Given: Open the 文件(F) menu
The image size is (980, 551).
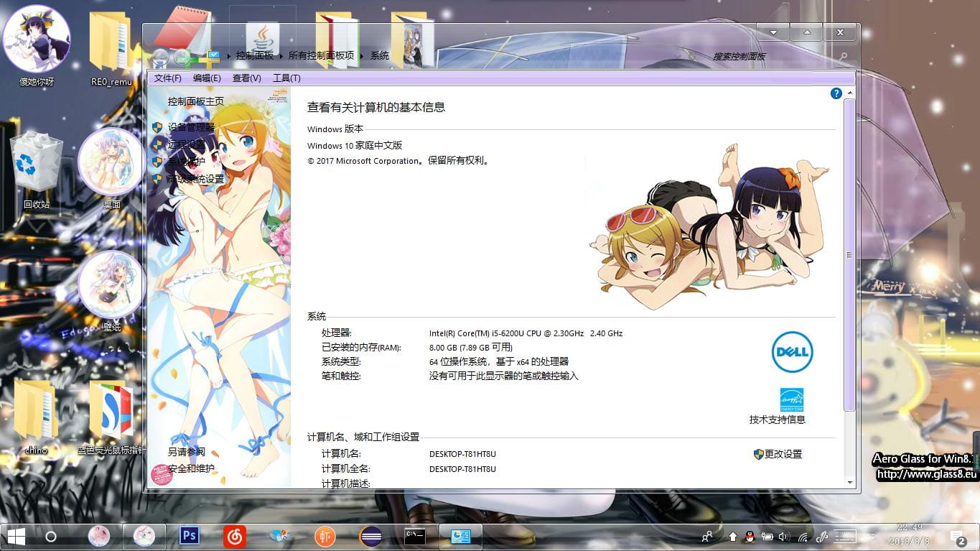Looking at the screenshot, I should coord(167,78).
